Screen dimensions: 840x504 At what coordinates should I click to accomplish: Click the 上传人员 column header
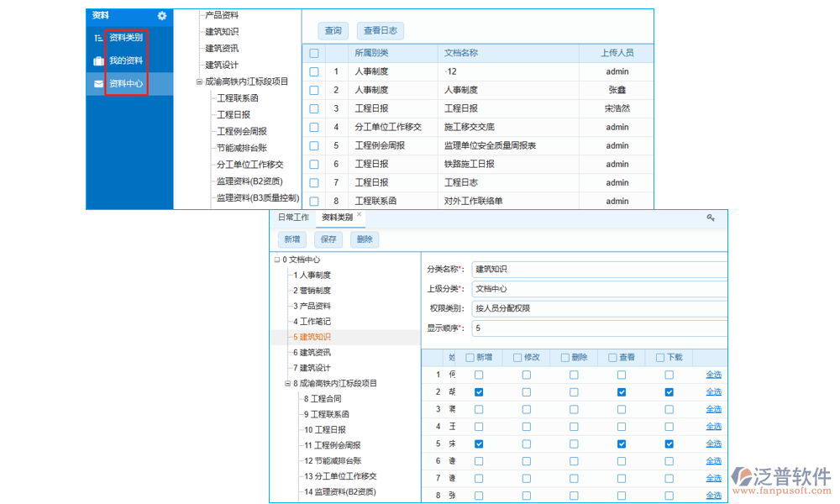[617, 53]
